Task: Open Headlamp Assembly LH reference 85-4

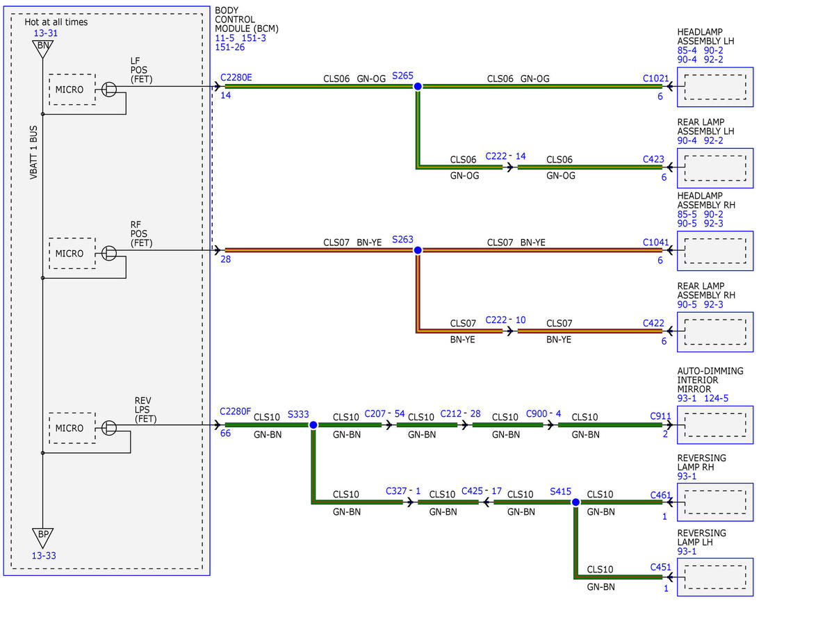Action: coord(687,51)
